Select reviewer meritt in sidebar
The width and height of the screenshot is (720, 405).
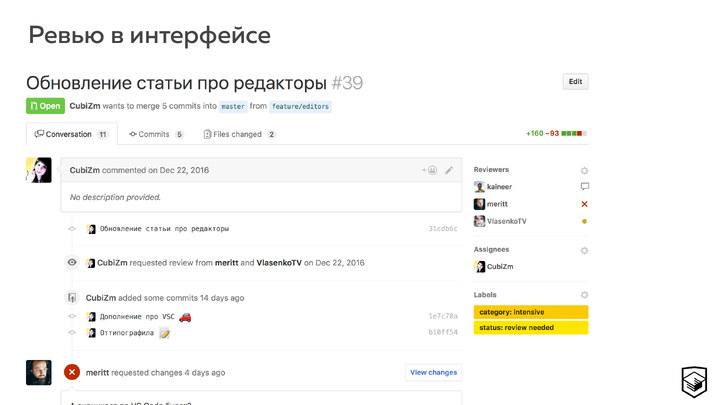pyautogui.click(x=497, y=204)
